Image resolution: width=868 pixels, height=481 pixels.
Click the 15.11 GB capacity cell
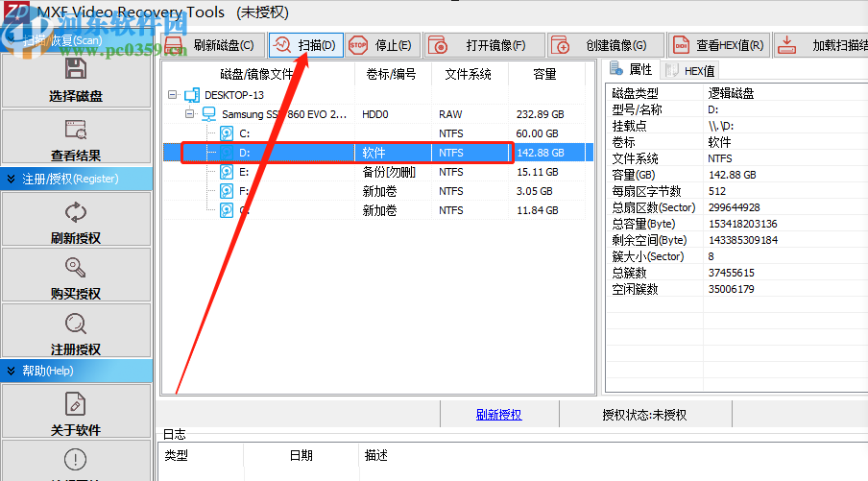(537, 172)
